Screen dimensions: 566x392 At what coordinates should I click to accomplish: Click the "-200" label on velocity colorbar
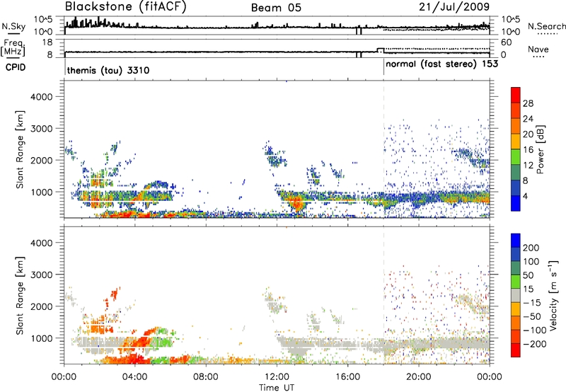[x=533, y=344]
